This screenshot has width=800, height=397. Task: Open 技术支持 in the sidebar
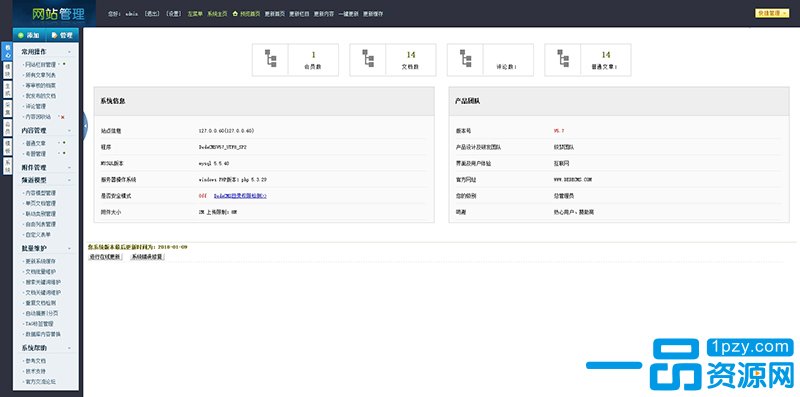(x=35, y=371)
